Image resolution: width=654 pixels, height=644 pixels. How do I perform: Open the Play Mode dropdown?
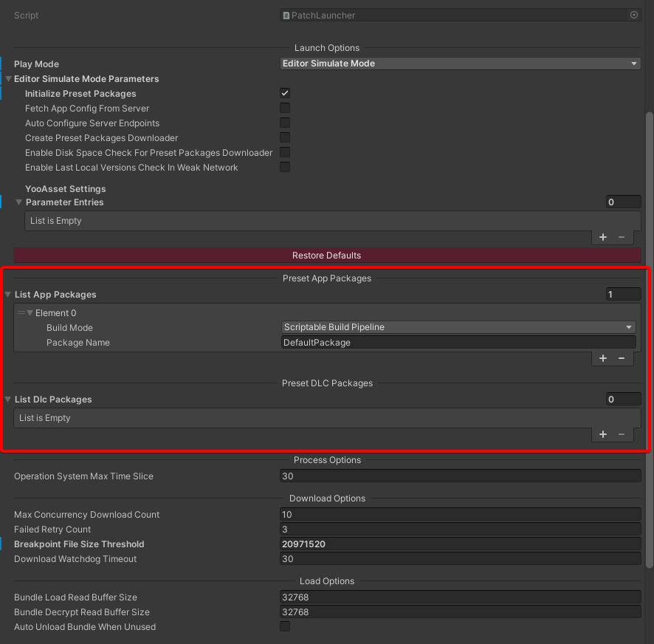coord(461,64)
